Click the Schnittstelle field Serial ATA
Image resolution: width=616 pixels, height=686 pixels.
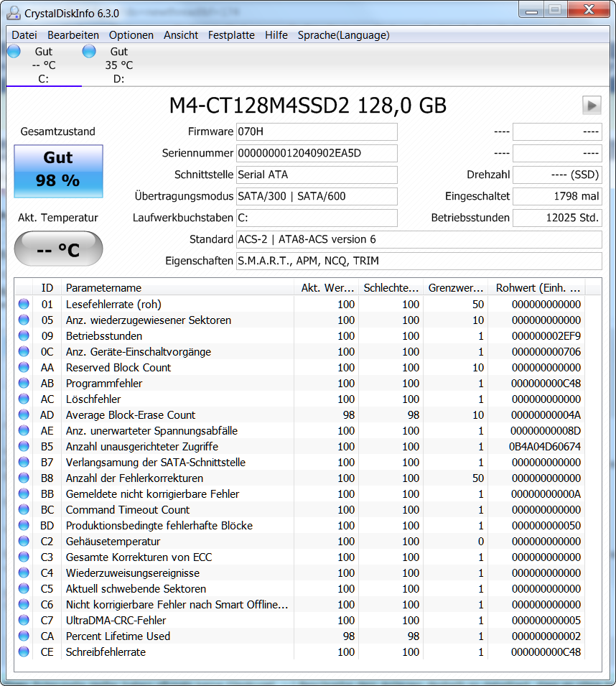click(317, 175)
